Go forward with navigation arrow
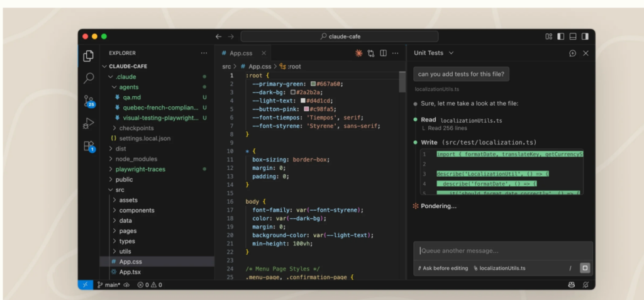The height and width of the screenshot is (300, 644). click(231, 36)
